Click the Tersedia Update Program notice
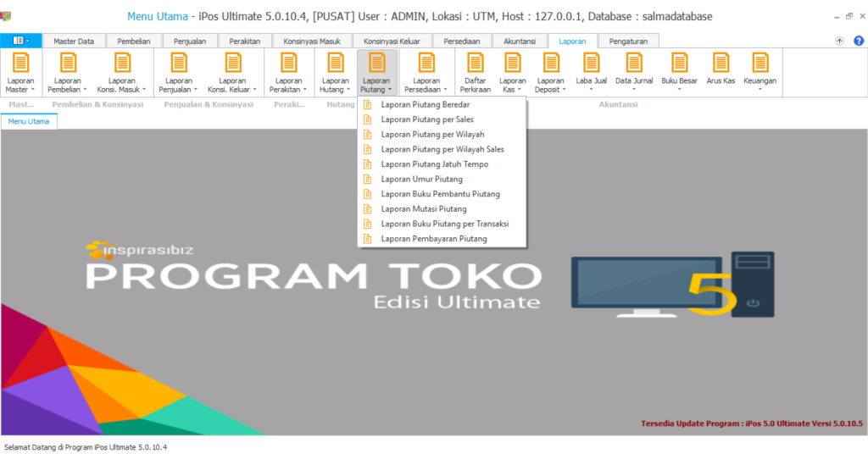Screen dimensions: 868x454 coord(751,424)
